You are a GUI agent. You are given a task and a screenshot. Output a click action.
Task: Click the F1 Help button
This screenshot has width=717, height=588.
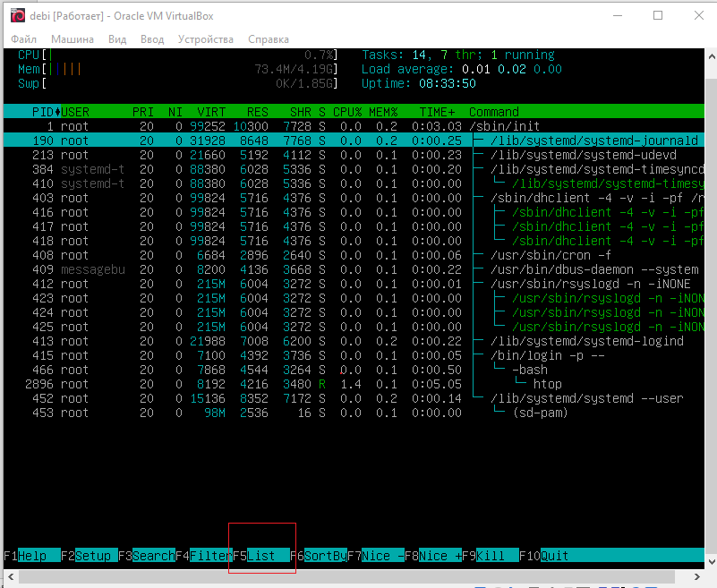coord(32,556)
